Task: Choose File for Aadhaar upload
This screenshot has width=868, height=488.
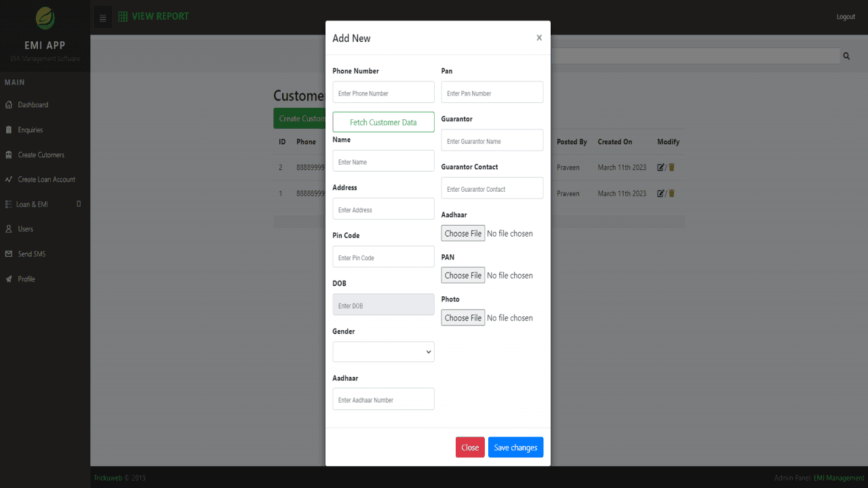Action: [x=463, y=233]
